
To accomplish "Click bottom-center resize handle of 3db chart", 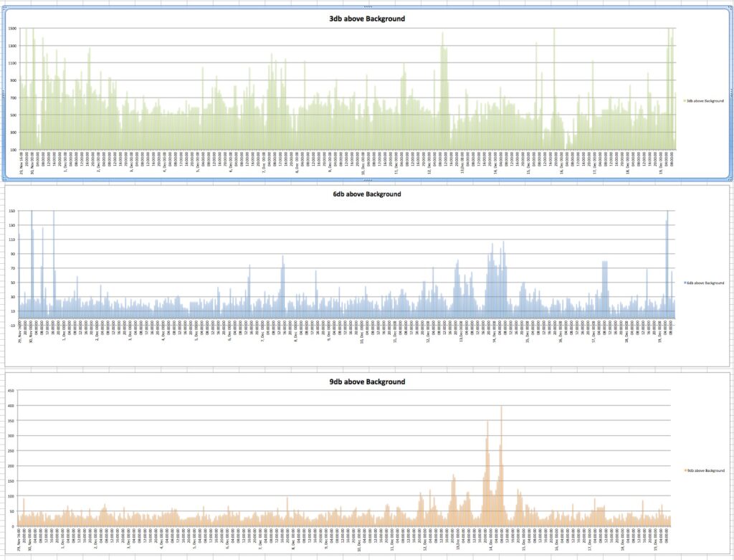I will 367,181.
